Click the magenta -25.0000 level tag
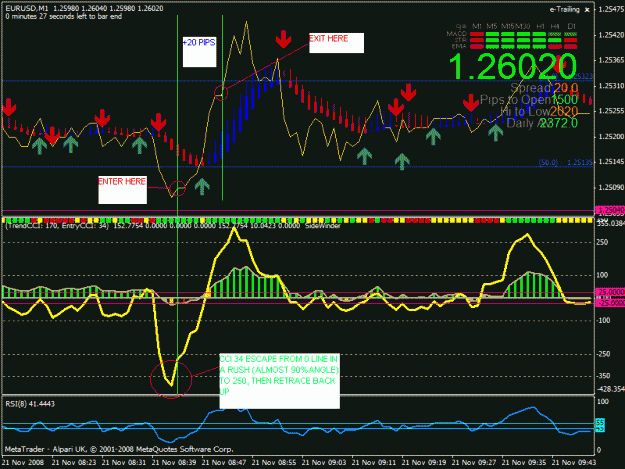This screenshot has height=469, width=625. [x=610, y=303]
